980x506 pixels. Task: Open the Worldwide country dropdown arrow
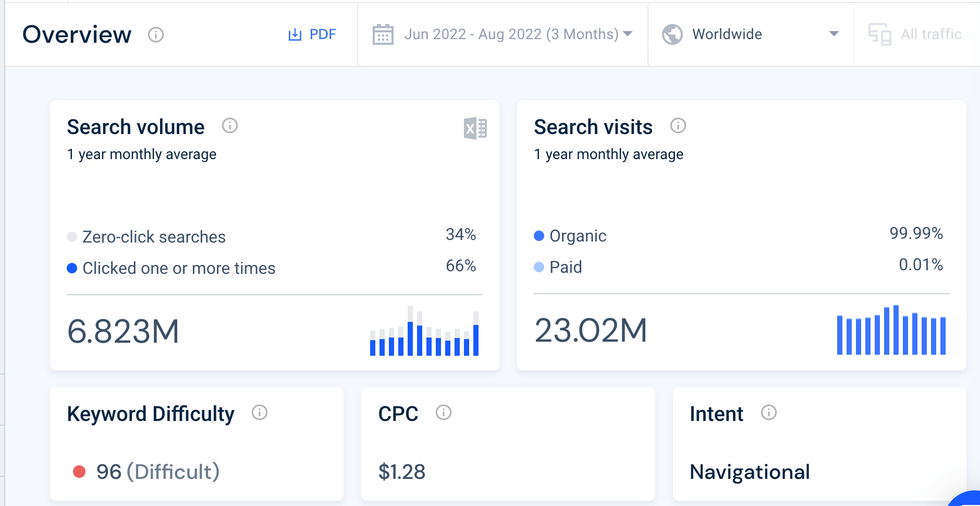(834, 34)
